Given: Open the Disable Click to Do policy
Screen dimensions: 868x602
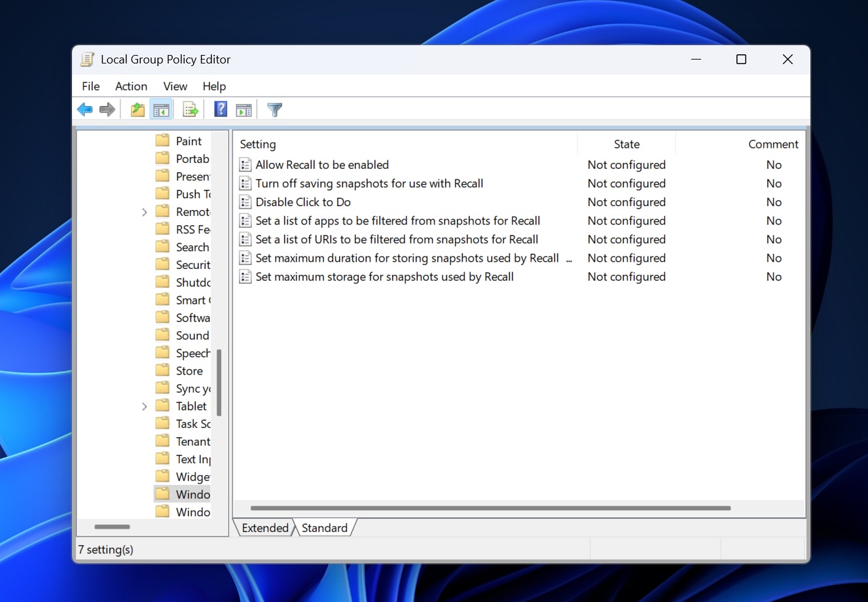Looking at the screenshot, I should pos(302,202).
